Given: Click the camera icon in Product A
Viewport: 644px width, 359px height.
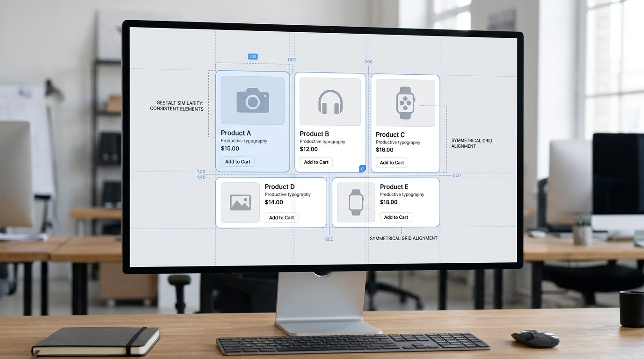Looking at the screenshot, I should (253, 101).
